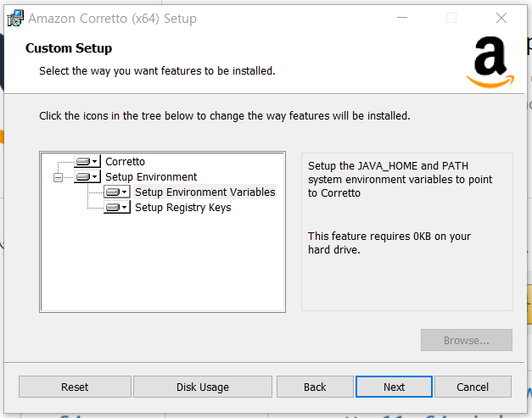Click the Amazon logo in header
The width and height of the screenshot is (532, 418).
point(490,63)
